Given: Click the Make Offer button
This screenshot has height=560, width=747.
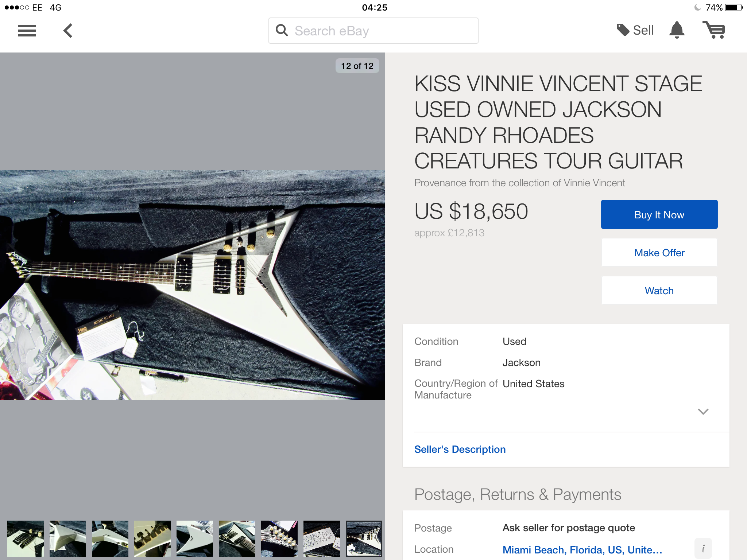Looking at the screenshot, I should [659, 253].
